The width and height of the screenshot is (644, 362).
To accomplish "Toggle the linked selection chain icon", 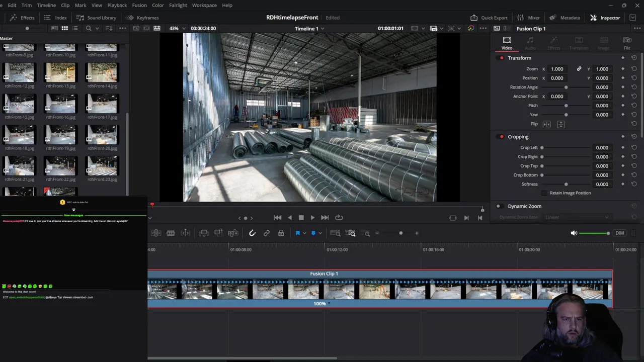I will [267, 233].
